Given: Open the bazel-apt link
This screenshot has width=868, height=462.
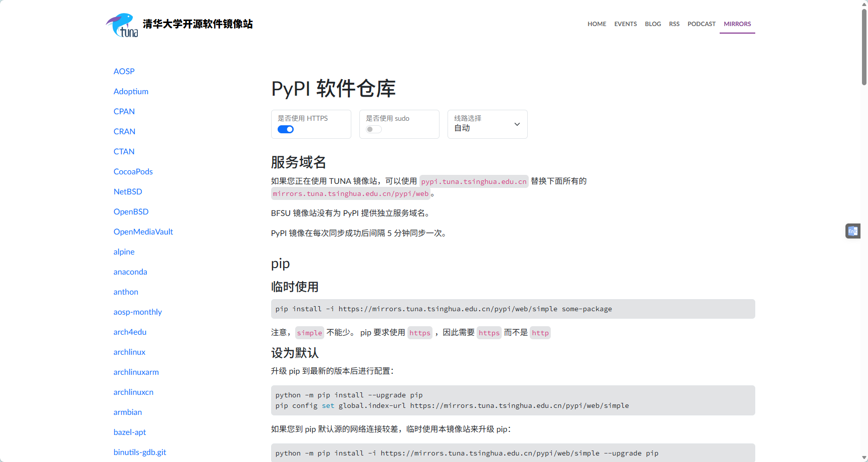Looking at the screenshot, I should pos(130,432).
